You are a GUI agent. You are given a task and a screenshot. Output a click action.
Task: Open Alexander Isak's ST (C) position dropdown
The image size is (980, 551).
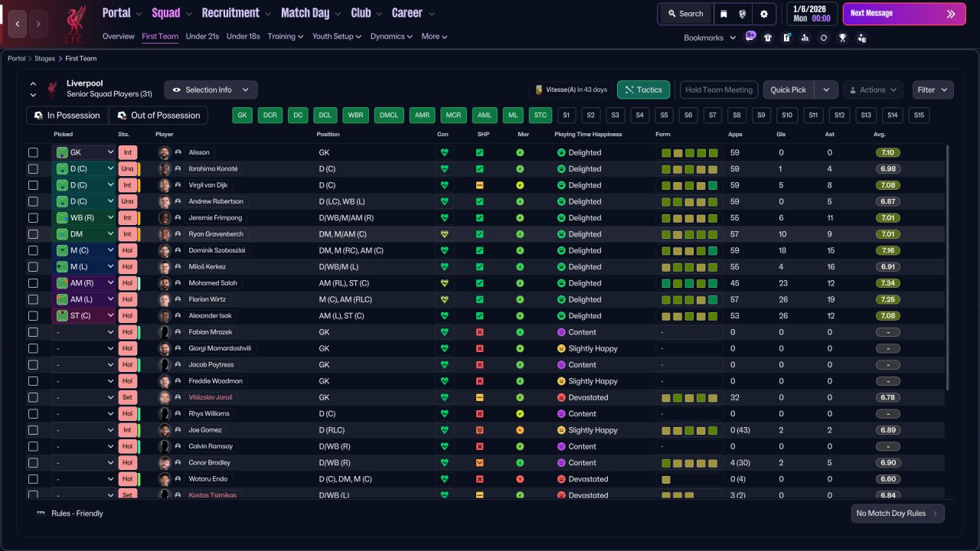click(x=83, y=316)
